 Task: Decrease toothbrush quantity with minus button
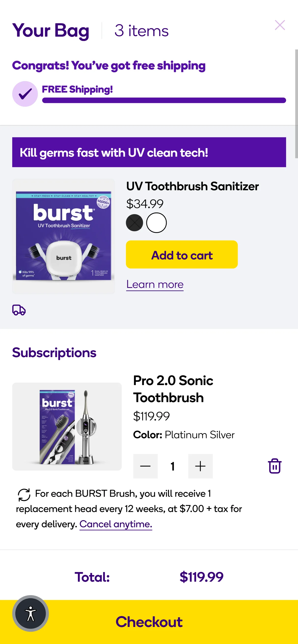coord(145,466)
